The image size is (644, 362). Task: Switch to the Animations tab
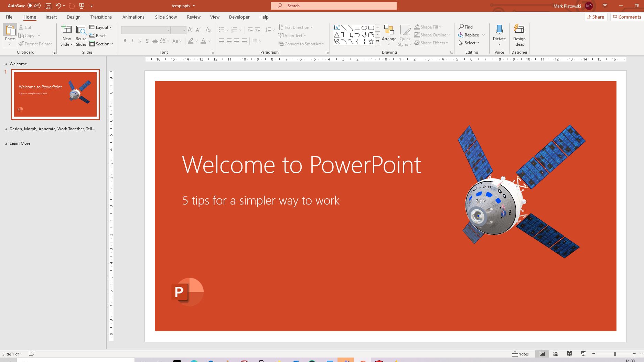coord(133,17)
